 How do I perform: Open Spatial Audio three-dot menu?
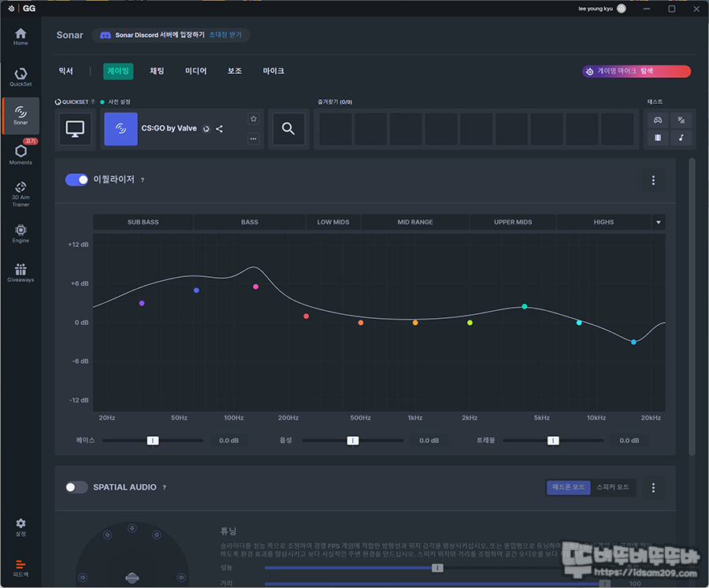point(653,488)
